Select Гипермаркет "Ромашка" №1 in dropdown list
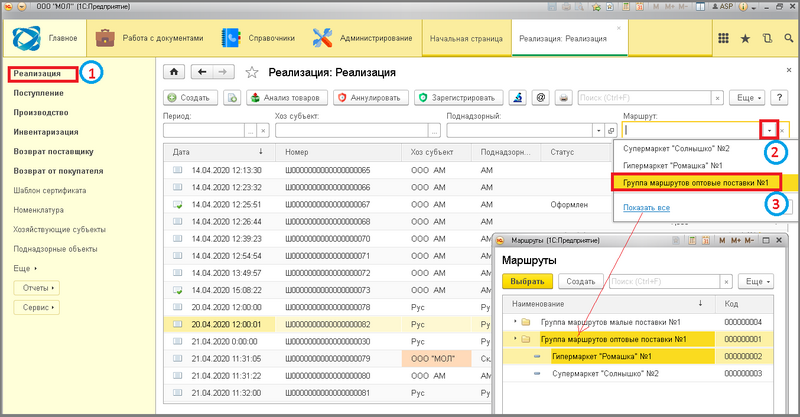 click(x=672, y=165)
